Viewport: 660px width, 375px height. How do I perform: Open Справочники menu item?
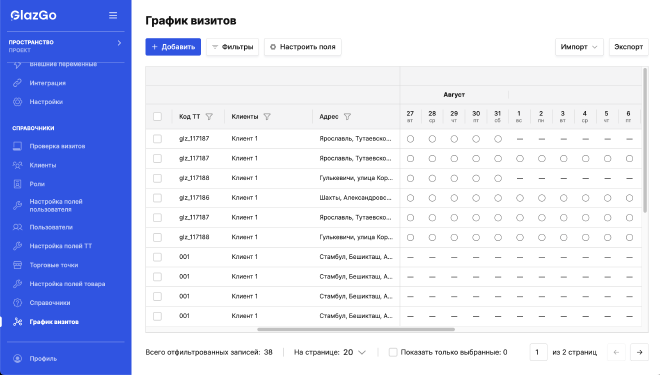click(x=50, y=303)
